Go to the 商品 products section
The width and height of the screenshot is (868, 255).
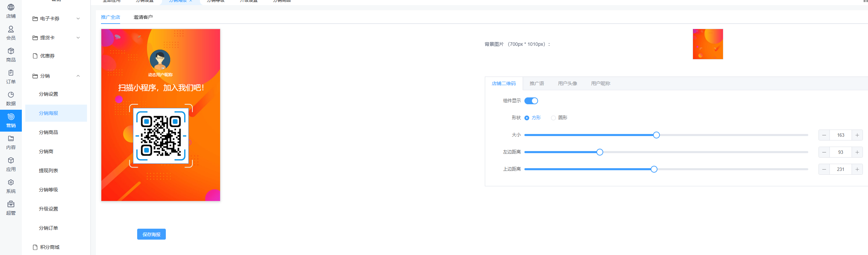(11, 55)
